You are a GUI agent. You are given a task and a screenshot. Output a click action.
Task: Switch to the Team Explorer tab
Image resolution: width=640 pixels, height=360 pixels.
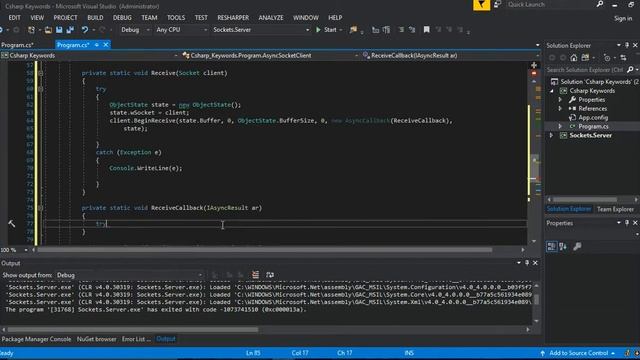(615, 209)
